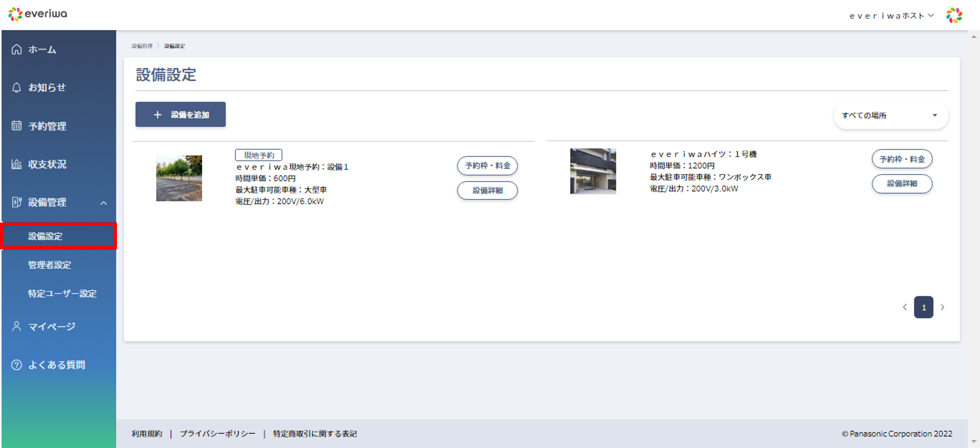
Task: Click 予約枠・料金 for everiwaハイツ:1号機
Action: tap(902, 159)
